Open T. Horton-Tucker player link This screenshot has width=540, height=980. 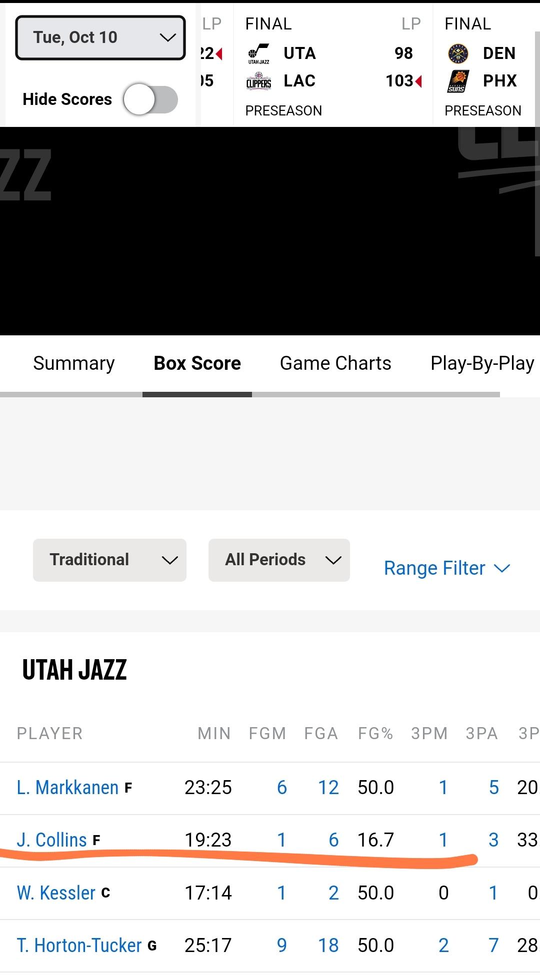click(79, 946)
